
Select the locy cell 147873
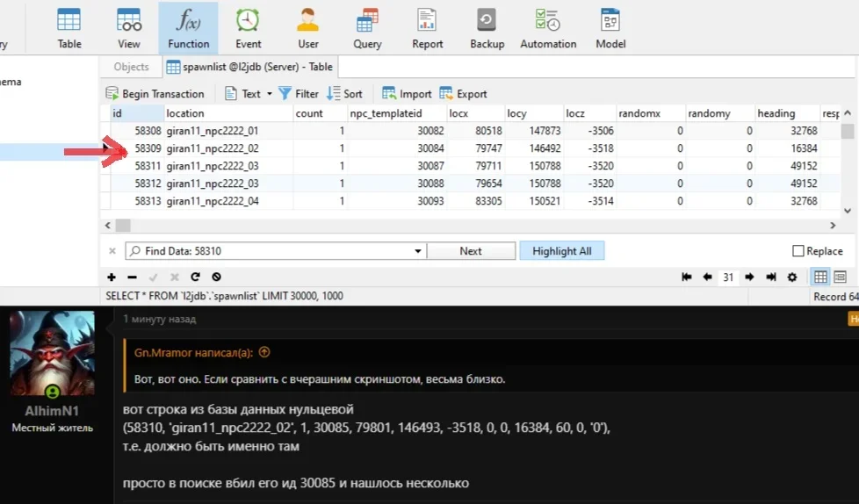pyautogui.click(x=534, y=131)
